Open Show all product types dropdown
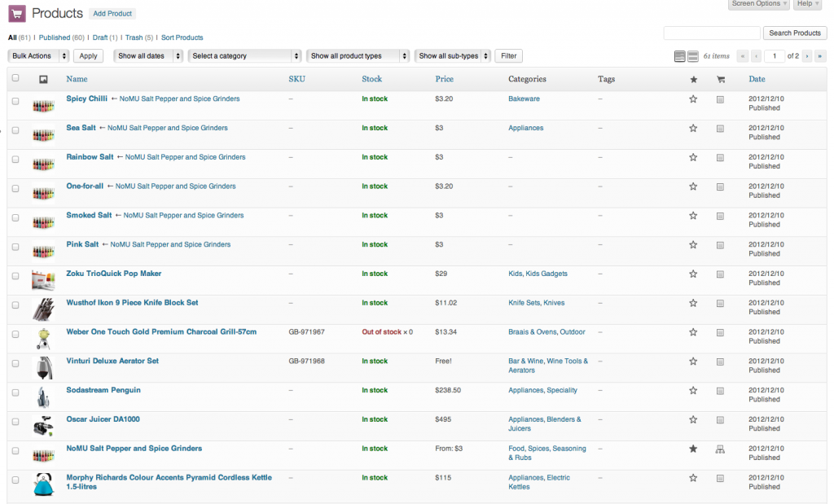The width and height of the screenshot is (834, 504). pos(358,56)
